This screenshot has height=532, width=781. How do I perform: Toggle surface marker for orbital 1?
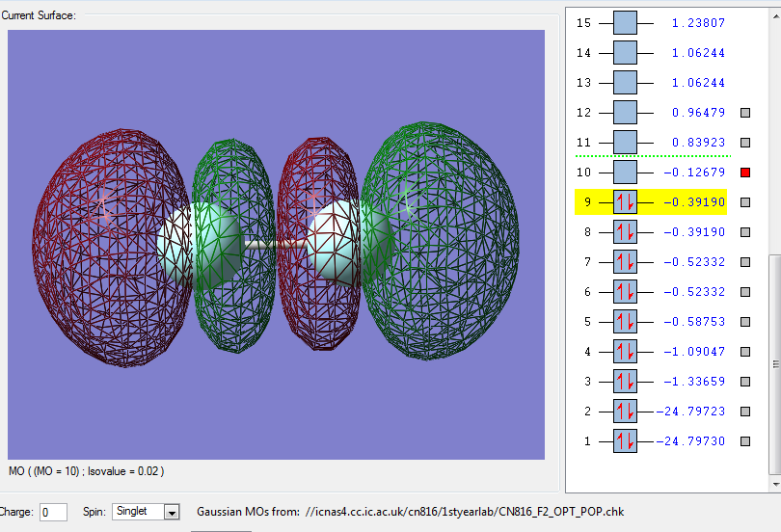click(x=745, y=441)
